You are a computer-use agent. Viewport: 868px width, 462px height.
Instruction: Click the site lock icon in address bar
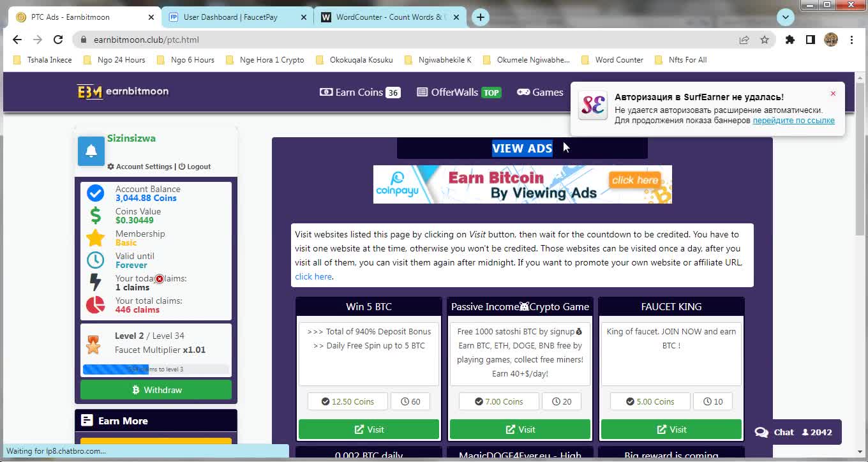pos(83,40)
